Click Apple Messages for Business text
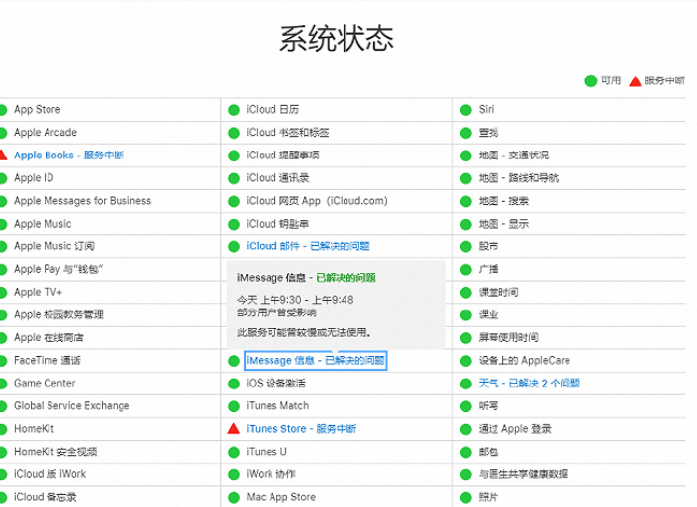 83,201
